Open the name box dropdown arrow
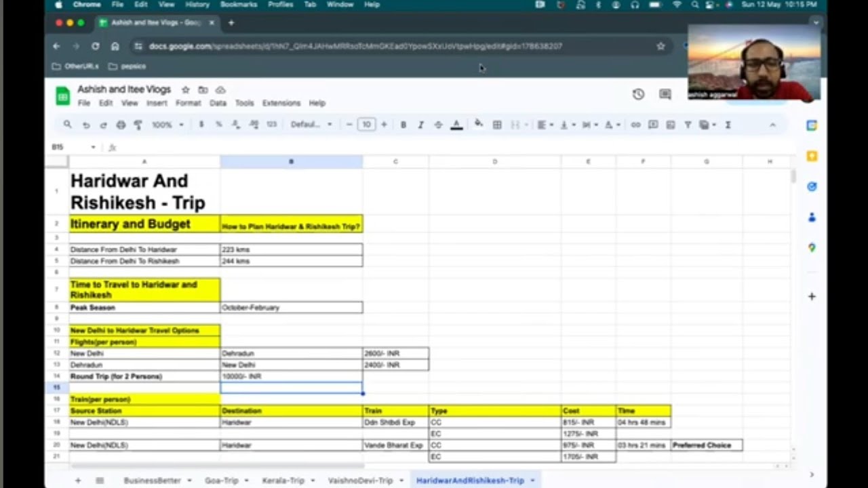868x488 pixels. 93,147
